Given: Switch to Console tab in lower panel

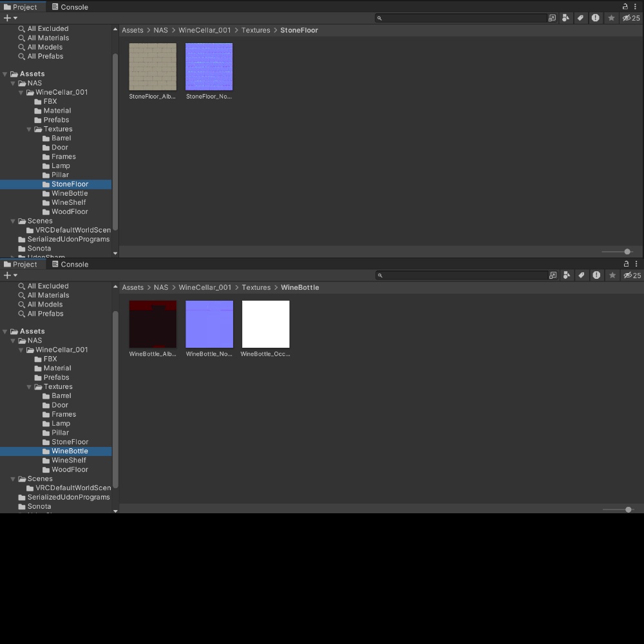Looking at the screenshot, I should tap(70, 265).
